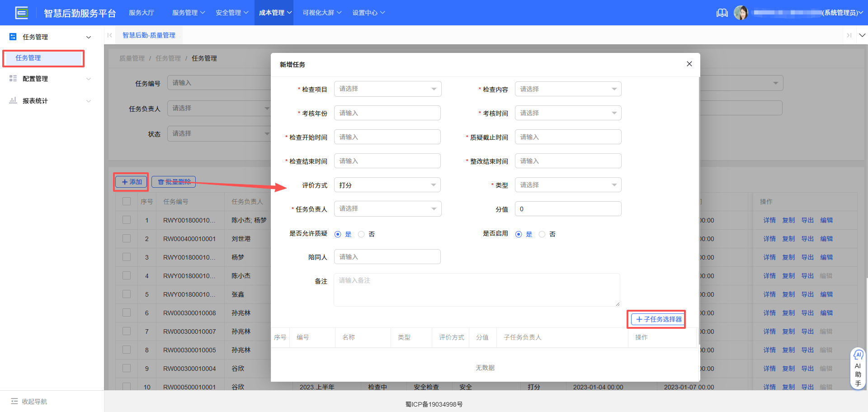Select 否 for 是否启用

tap(542, 234)
